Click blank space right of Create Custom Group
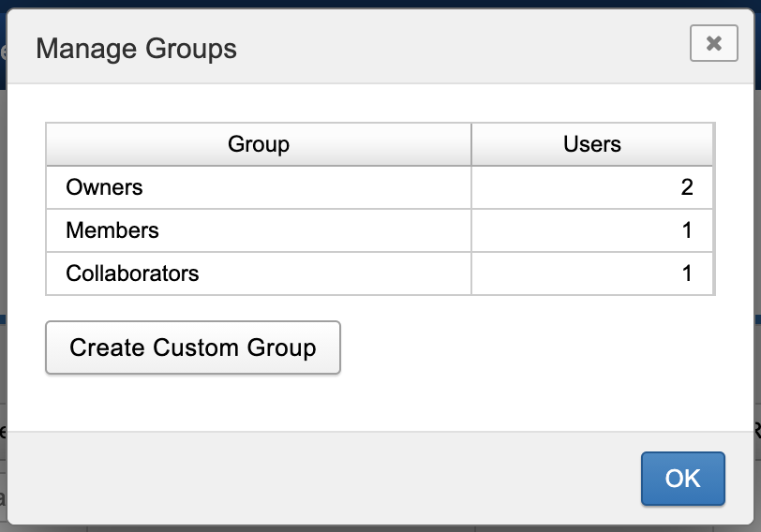Viewport: 761px width, 532px height. tap(525, 348)
